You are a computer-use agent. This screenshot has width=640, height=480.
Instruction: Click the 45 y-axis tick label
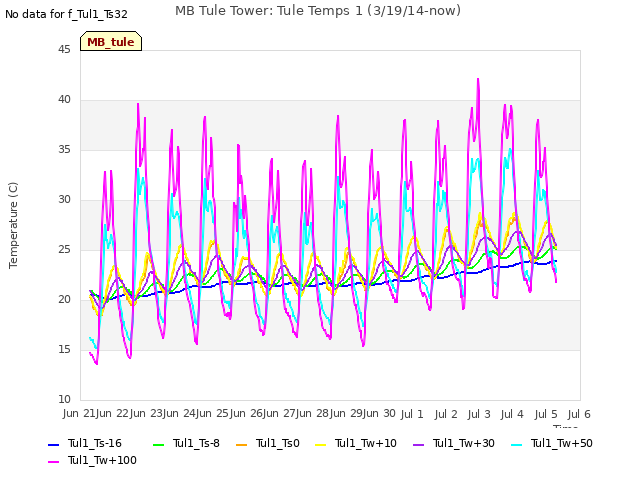(64, 50)
